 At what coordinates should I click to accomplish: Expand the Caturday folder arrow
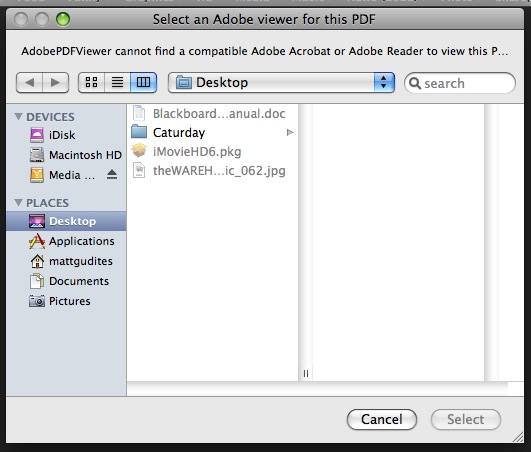pyautogui.click(x=290, y=132)
